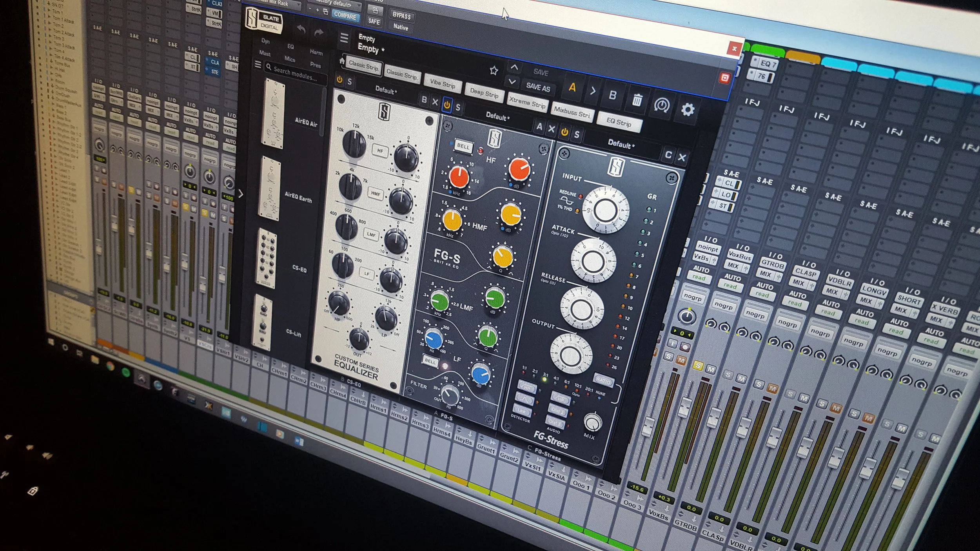This screenshot has height=551, width=980.
Task: Select previous preset with up chevron
Action: click(x=514, y=68)
